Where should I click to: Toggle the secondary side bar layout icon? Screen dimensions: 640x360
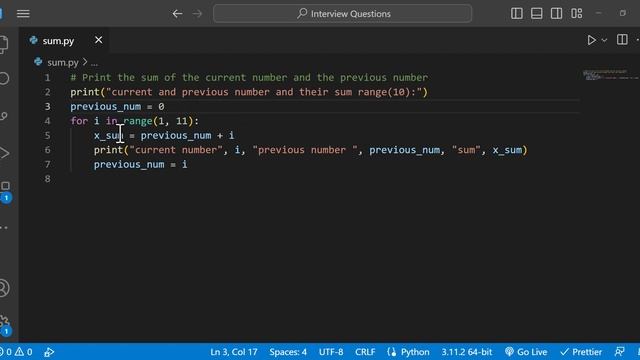click(556, 13)
